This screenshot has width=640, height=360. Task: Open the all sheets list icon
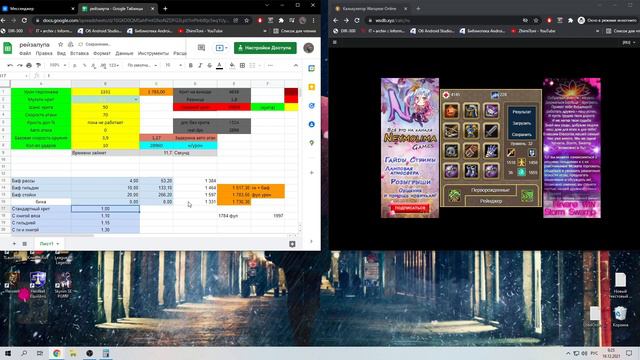tap(24, 244)
